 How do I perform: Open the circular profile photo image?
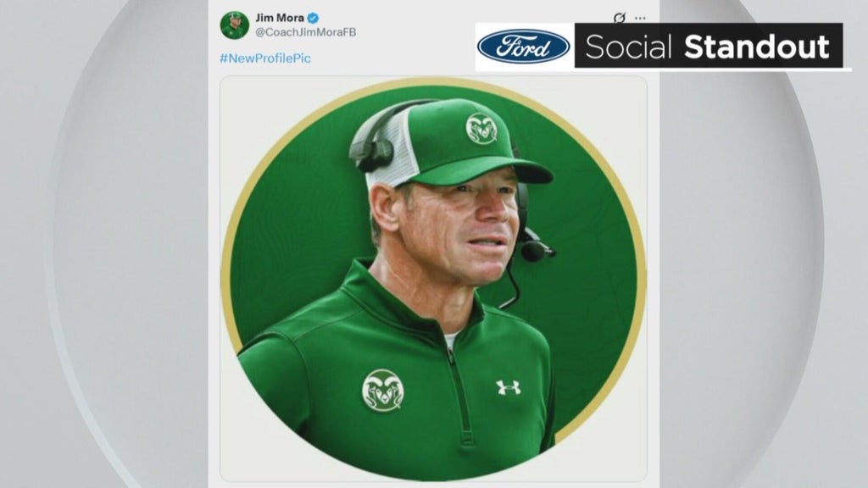(x=432, y=280)
